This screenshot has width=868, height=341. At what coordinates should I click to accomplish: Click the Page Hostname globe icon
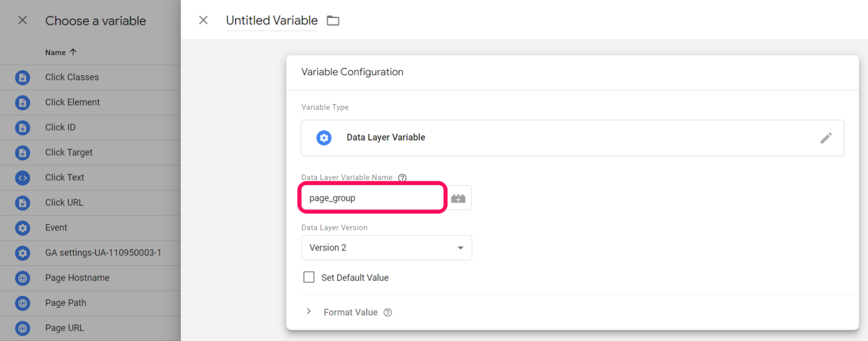pyautogui.click(x=21, y=277)
